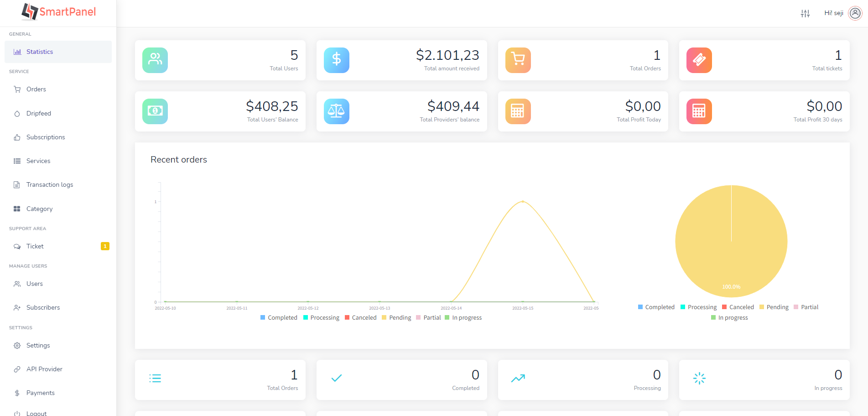Click the user avatar icon
This screenshot has width=868, height=416.
(x=855, y=13)
